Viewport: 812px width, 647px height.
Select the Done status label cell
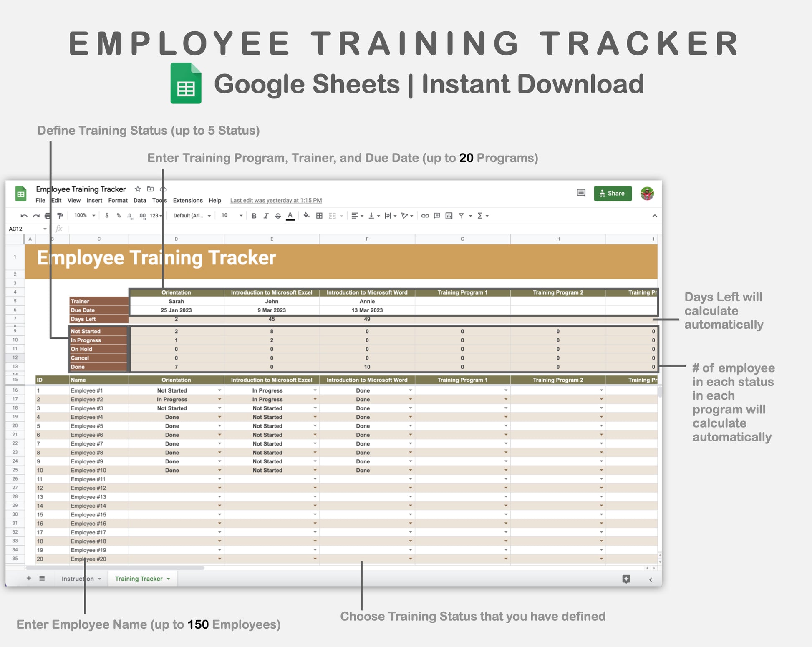(98, 367)
